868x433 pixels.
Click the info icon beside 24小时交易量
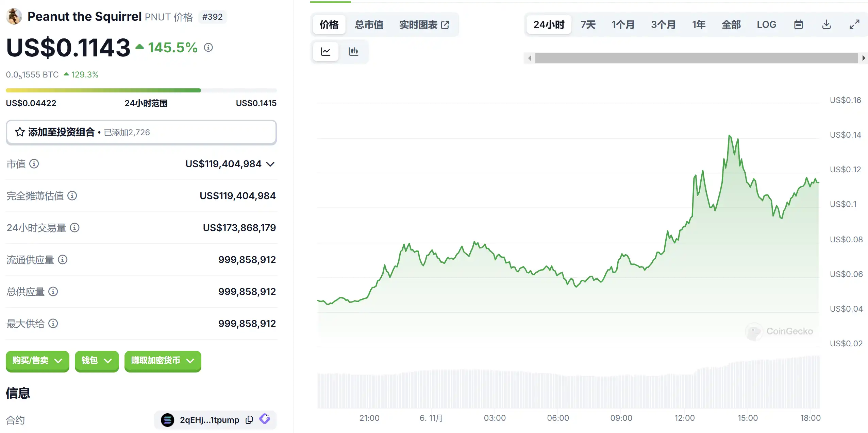click(74, 228)
